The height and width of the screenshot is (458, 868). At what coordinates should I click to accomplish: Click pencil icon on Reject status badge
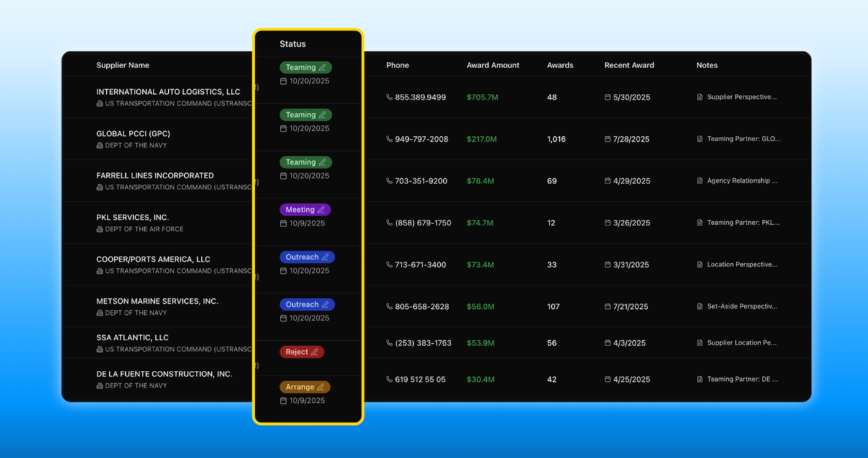coord(314,352)
